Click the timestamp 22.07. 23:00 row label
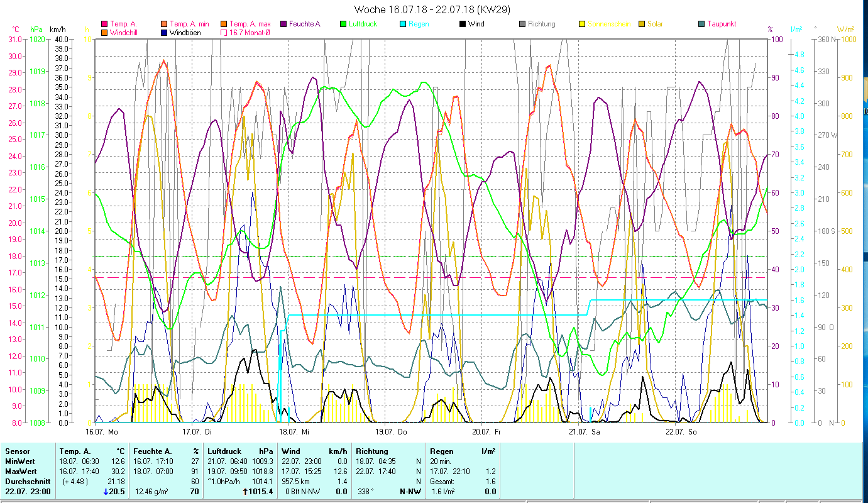This screenshot has height=503, width=868. point(28,492)
